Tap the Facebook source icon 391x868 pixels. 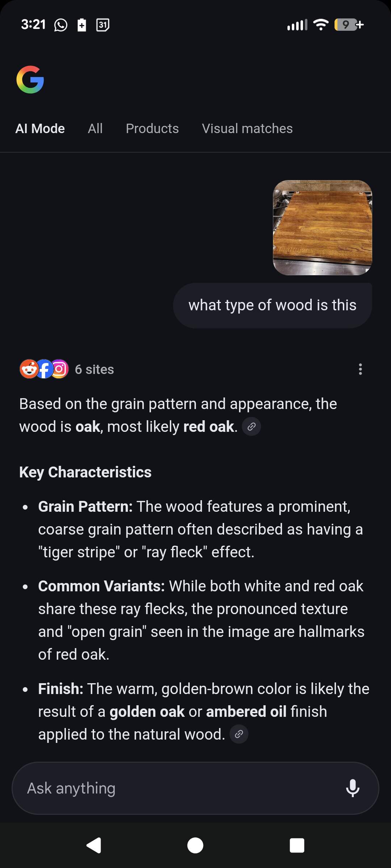coord(44,369)
